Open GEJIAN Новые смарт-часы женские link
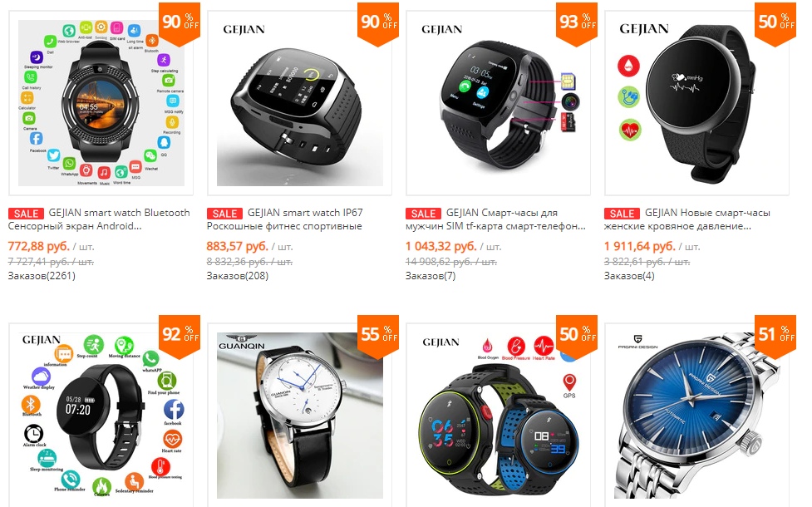Viewport: 812px width, 507px height. 687,219
